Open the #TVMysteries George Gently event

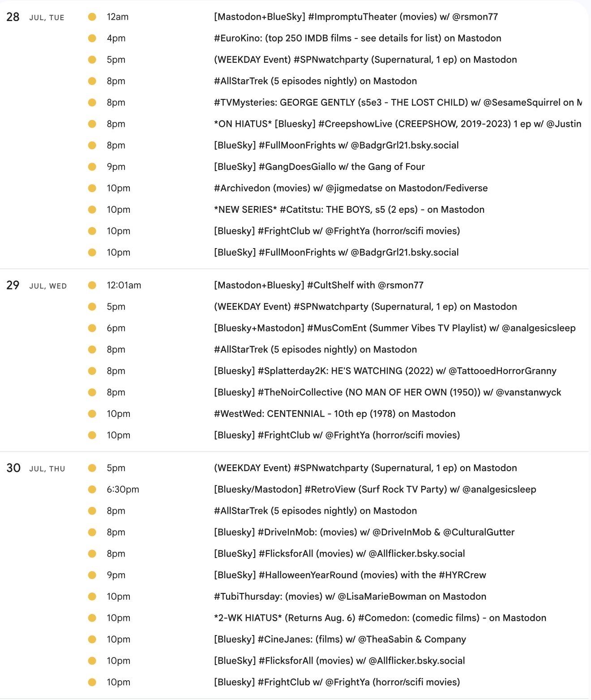[x=398, y=103]
